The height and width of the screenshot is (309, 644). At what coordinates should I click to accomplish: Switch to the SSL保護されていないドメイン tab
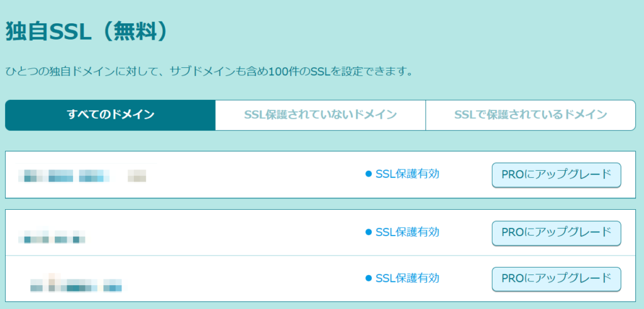(x=320, y=114)
